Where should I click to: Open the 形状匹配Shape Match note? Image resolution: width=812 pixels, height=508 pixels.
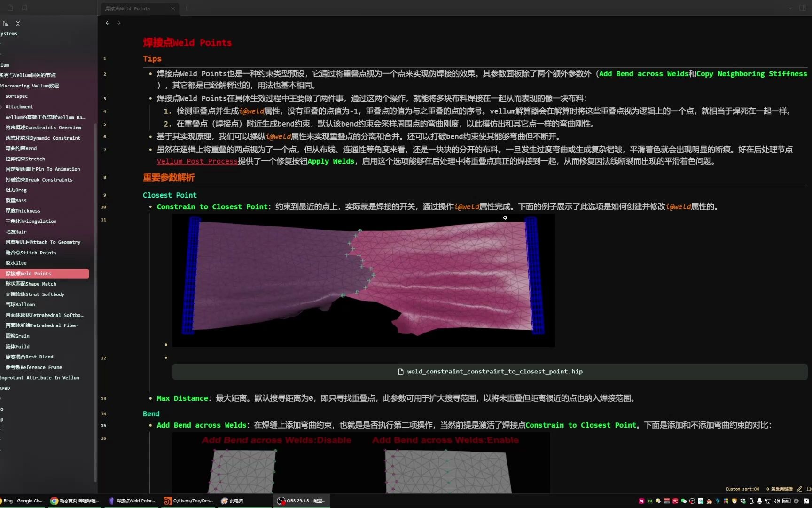tap(31, 284)
